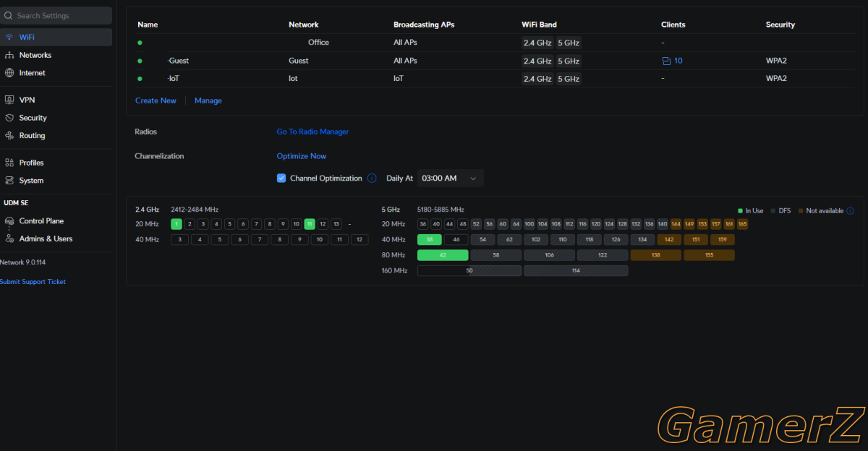Select 5 GHz 80 MHz channel 42
The width and height of the screenshot is (868, 451).
click(443, 255)
